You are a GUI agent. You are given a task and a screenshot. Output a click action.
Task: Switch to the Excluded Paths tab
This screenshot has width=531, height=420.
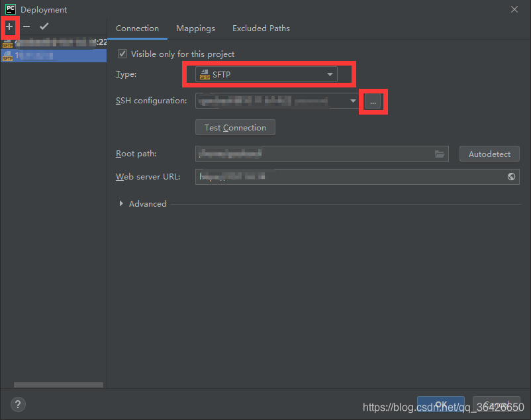tap(261, 28)
